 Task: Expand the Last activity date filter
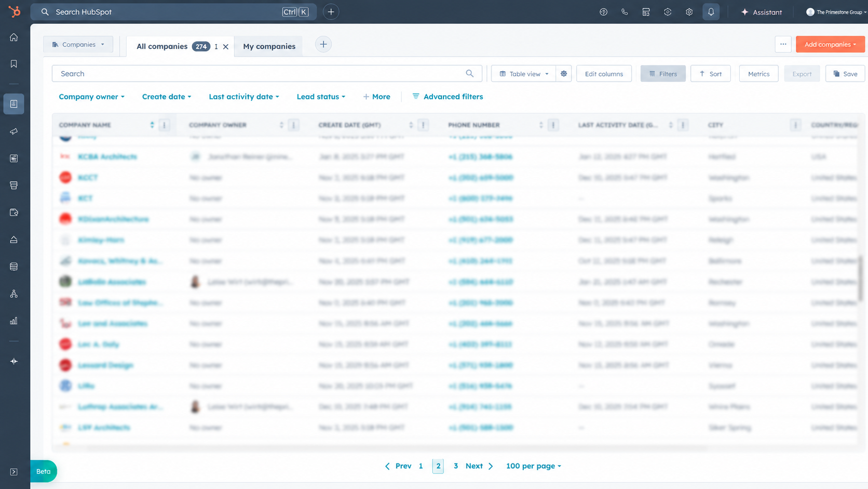click(244, 97)
